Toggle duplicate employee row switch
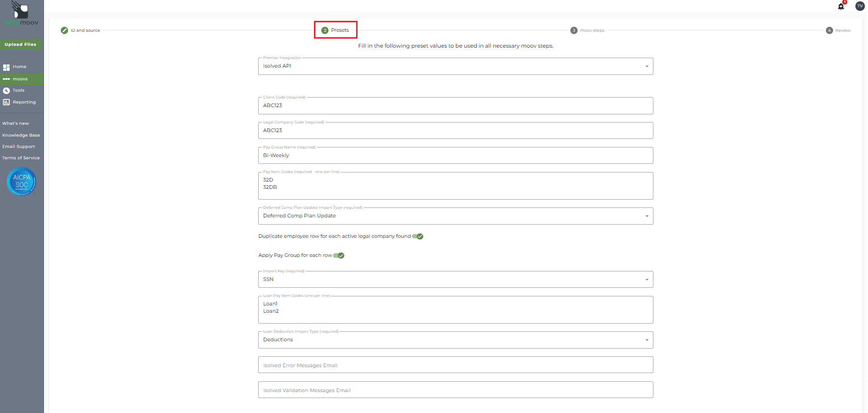 [x=418, y=236]
